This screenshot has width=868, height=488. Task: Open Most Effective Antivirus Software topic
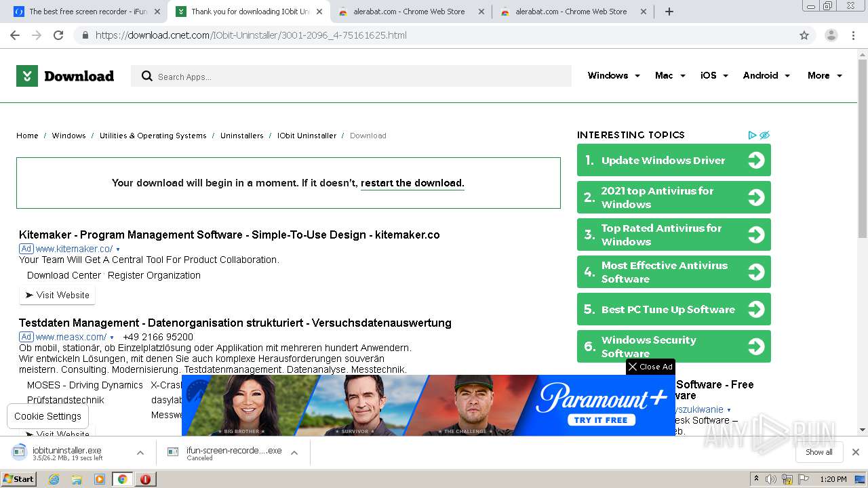(674, 272)
